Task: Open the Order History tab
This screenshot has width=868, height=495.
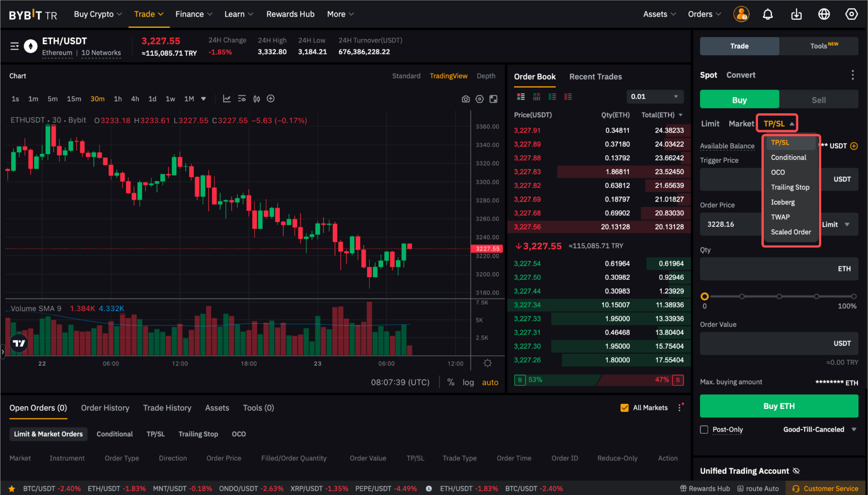Action: click(x=105, y=408)
